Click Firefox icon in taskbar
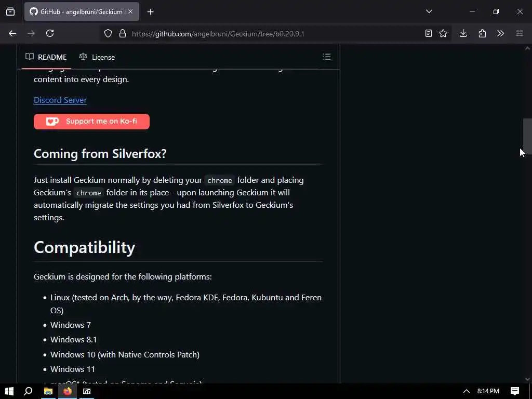 click(x=68, y=391)
